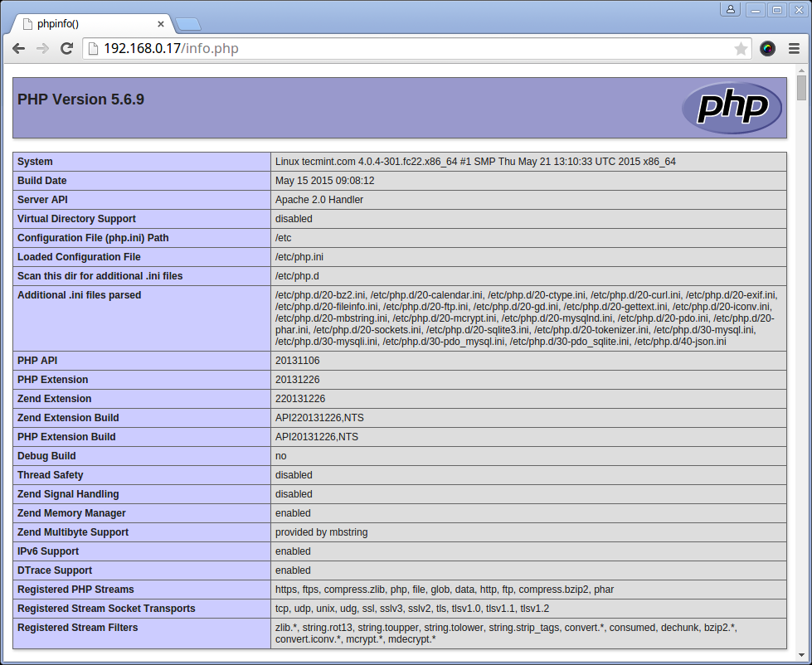The image size is (812, 665).
Task: Click the Additional .ini files parsed label
Action: click(x=80, y=295)
